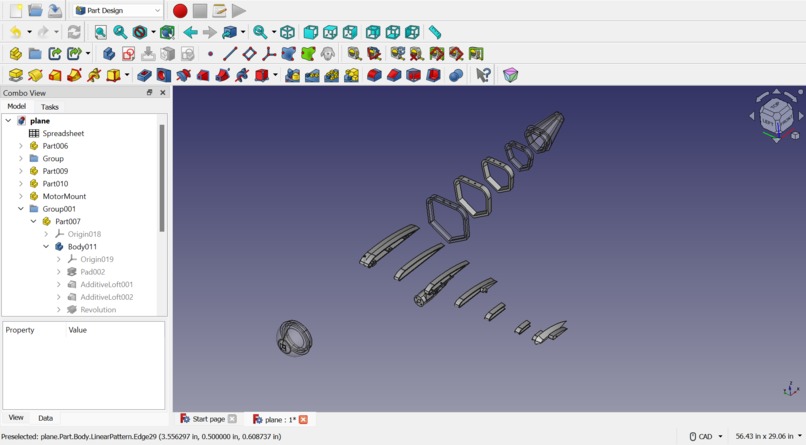
Task: Create a shape binder
Action: [x=288, y=53]
